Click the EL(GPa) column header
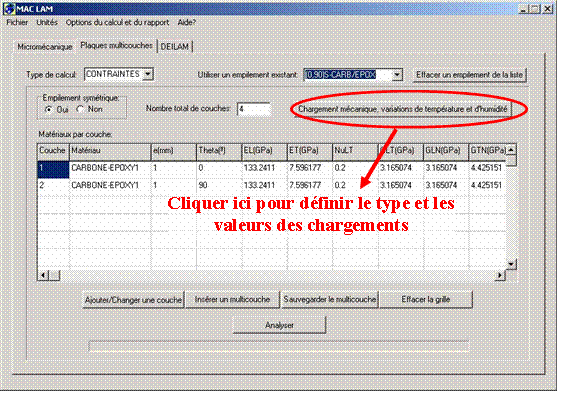576x397 pixels. [264, 151]
